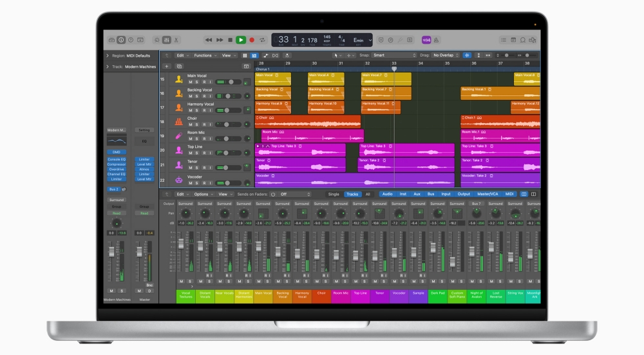Switch mixer to All view
The width and height of the screenshot is (644, 355).
[368, 194]
